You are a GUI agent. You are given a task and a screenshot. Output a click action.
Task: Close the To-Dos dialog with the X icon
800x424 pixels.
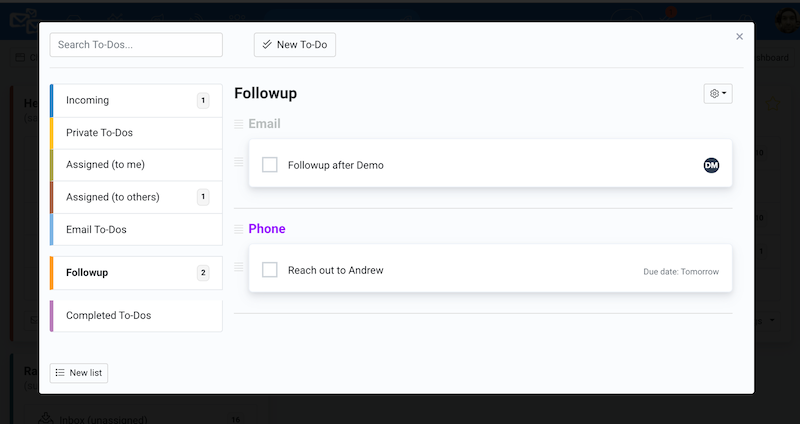(x=739, y=37)
